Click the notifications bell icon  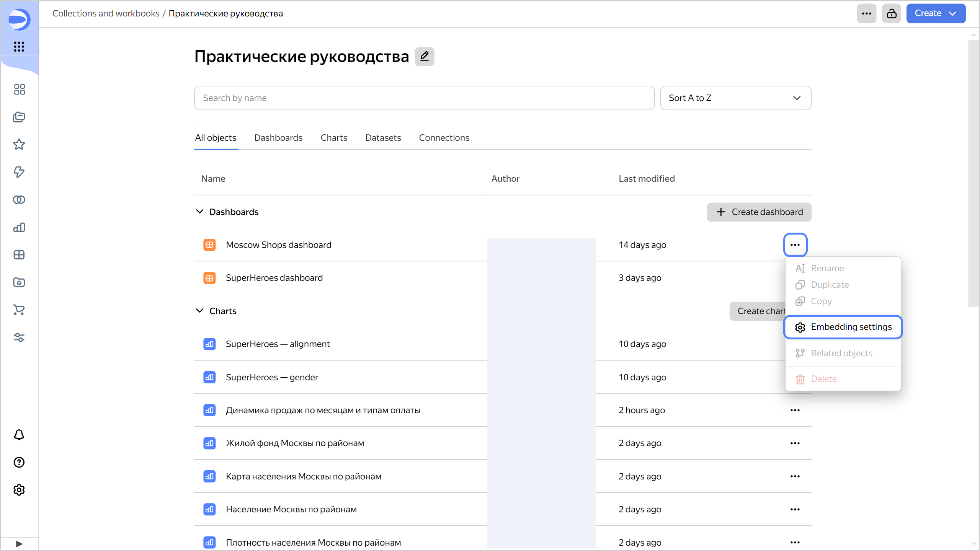tap(19, 435)
